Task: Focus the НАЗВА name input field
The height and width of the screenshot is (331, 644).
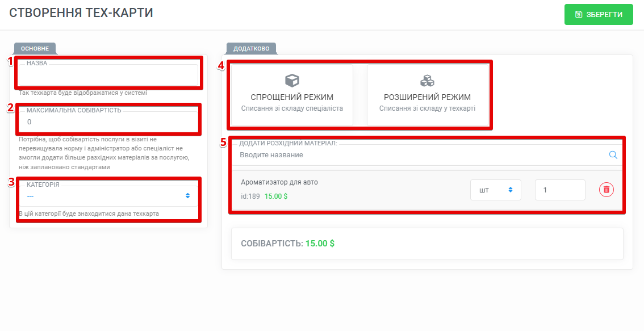Action: coord(108,75)
